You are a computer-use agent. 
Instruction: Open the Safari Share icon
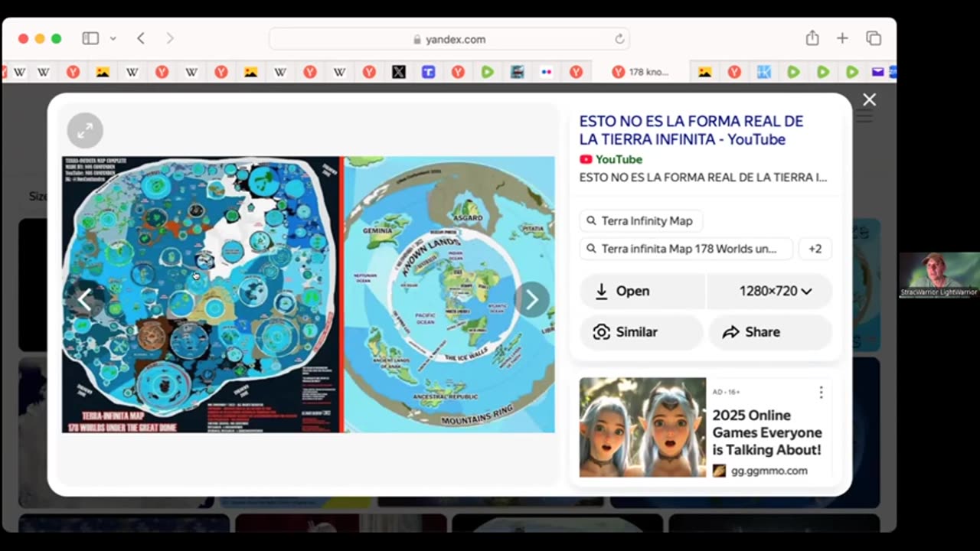point(812,38)
